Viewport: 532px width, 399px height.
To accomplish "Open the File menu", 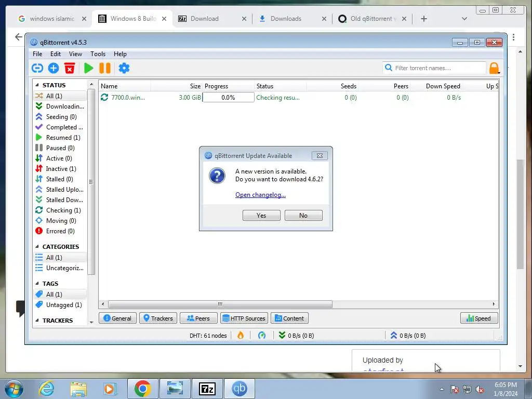I will (37, 54).
